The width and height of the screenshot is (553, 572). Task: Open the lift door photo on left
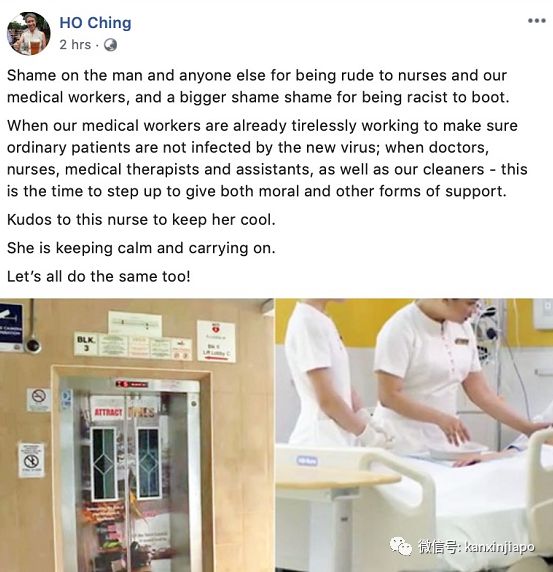pyautogui.click(x=137, y=435)
